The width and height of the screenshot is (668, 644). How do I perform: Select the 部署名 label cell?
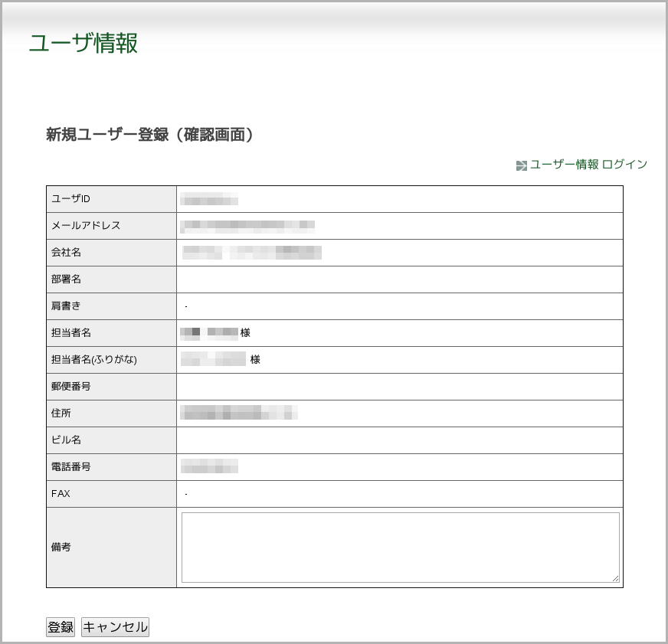coord(66,280)
